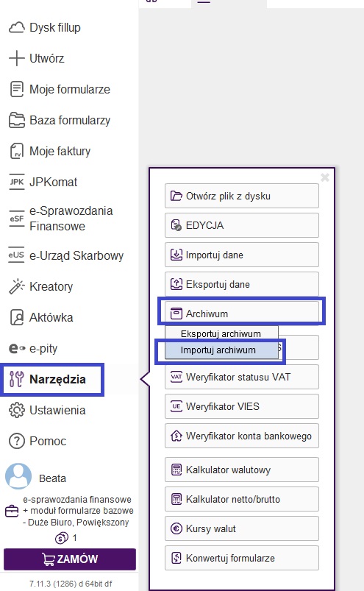The image size is (364, 591).
Task: Open Narzędzia tools menu
Action: (x=52, y=379)
